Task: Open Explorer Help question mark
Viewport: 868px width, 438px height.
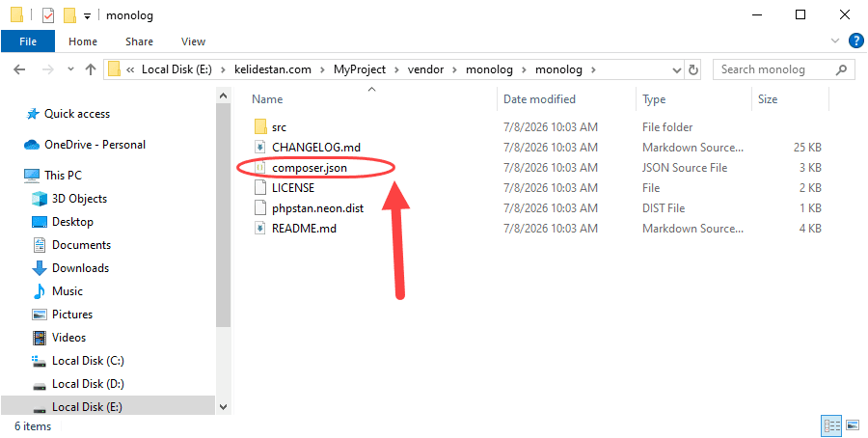Action: point(855,41)
